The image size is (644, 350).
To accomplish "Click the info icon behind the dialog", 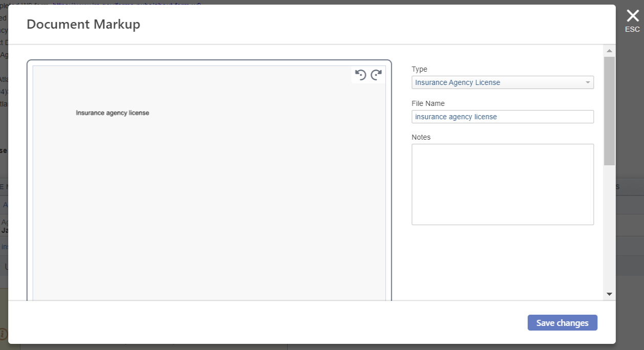I will click(x=4, y=334).
